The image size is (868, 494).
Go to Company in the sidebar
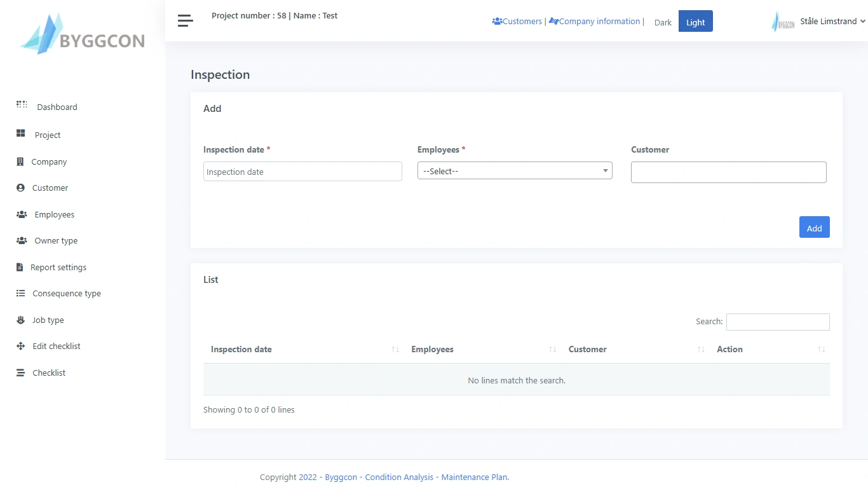pos(49,161)
